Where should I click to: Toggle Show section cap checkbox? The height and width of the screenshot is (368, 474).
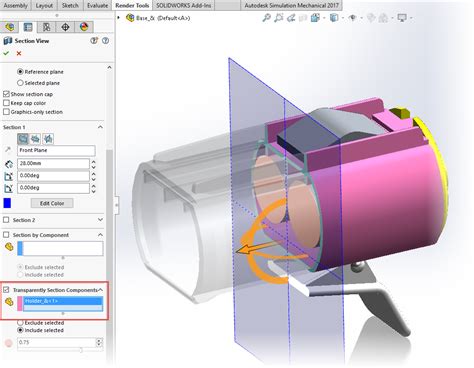pos(6,94)
